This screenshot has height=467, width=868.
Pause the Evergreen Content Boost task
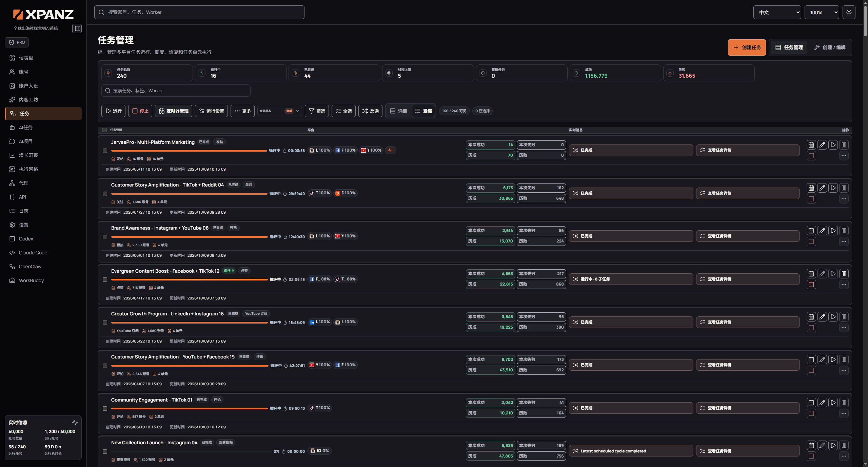coord(844,274)
